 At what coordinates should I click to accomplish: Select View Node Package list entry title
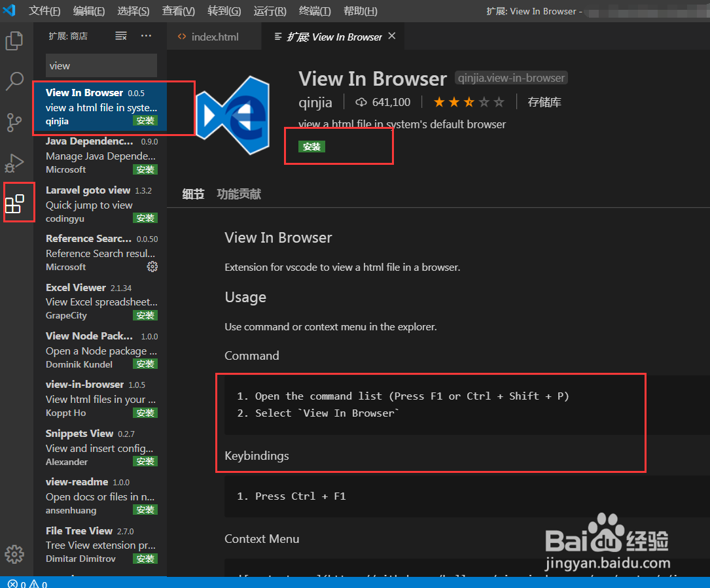click(89, 336)
